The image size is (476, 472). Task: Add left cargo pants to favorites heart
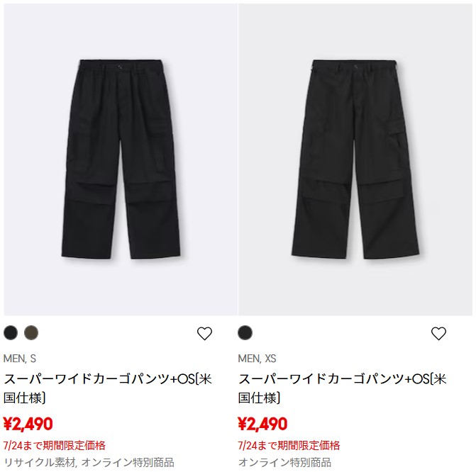(204, 334)
